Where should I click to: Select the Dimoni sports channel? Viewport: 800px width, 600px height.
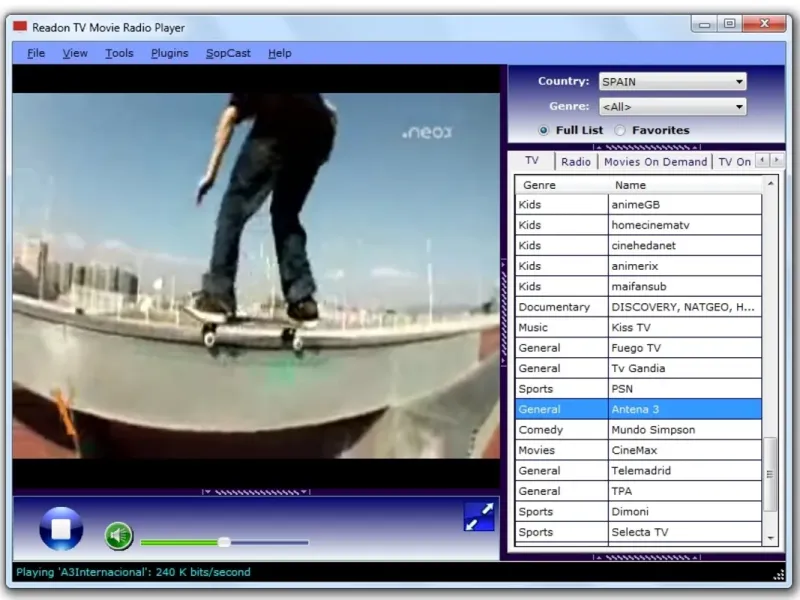[638, 511]
